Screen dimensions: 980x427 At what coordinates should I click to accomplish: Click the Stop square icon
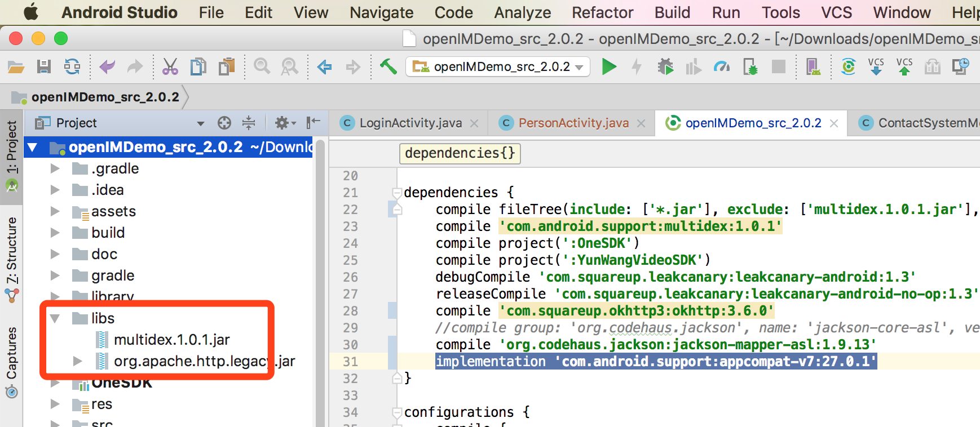coord(779,67)
